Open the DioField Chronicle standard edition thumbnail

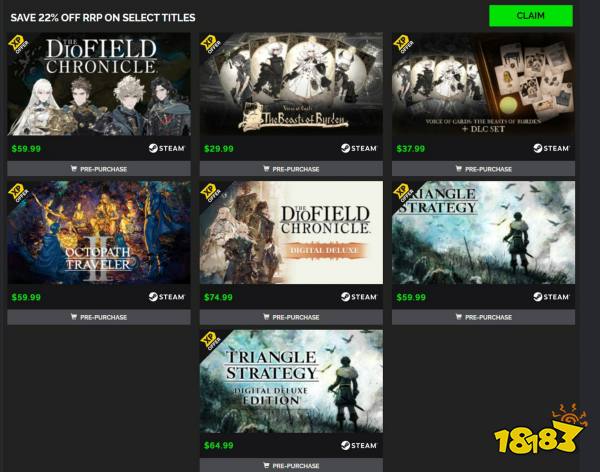pyautogui.click(x=99, y=84)
